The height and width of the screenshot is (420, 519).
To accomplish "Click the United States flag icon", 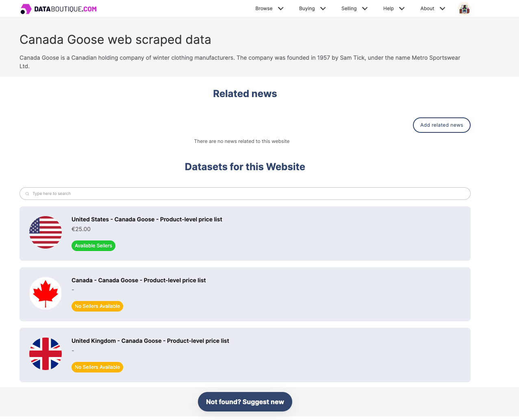I will click(46, 232).
